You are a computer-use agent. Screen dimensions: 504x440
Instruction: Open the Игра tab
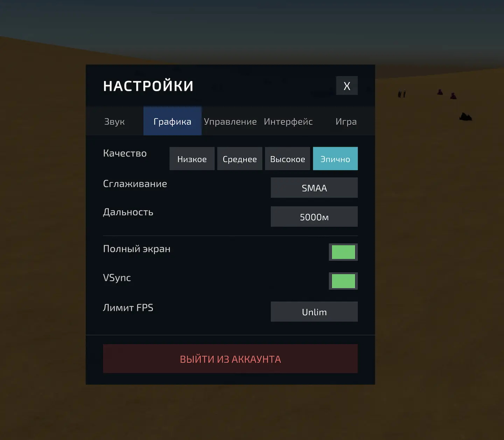[x=346, y=121]
